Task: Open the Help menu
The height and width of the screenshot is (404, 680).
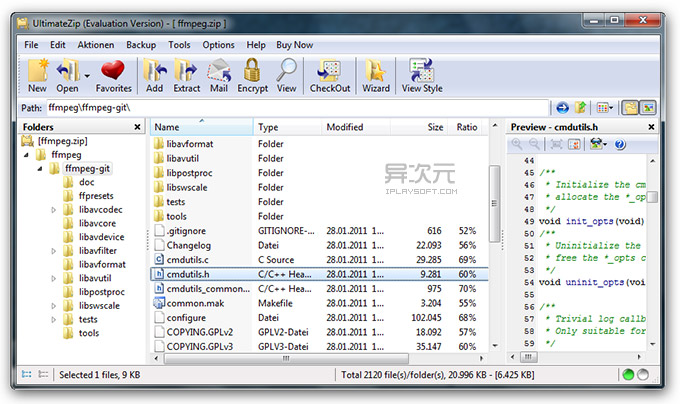Action: click(256, 45)
